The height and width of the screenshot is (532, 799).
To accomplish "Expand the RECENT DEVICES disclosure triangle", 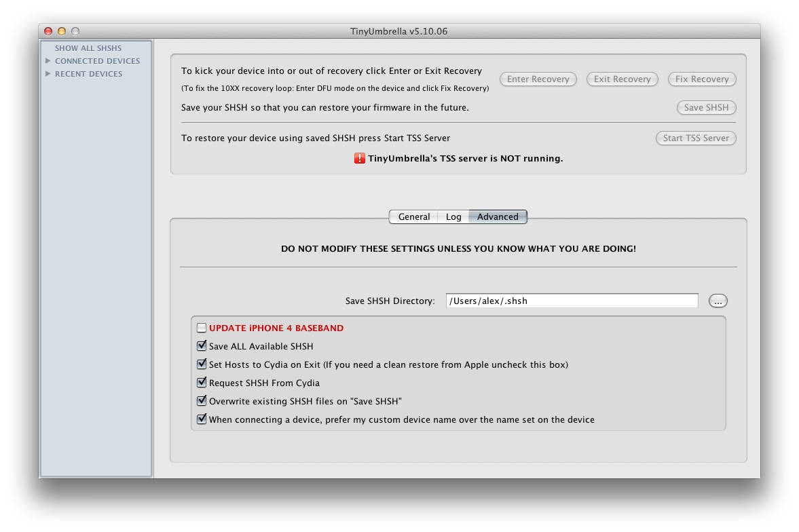I will point(48,74).
